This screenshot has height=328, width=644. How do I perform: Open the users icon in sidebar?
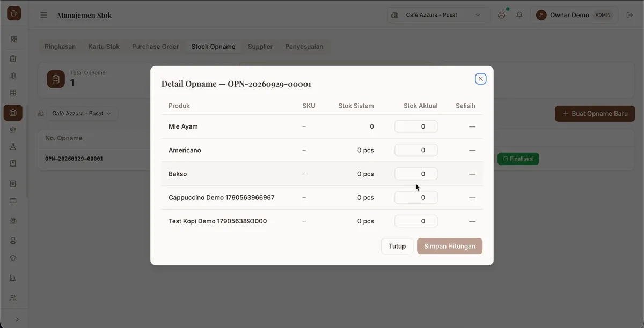coord(13,297)
